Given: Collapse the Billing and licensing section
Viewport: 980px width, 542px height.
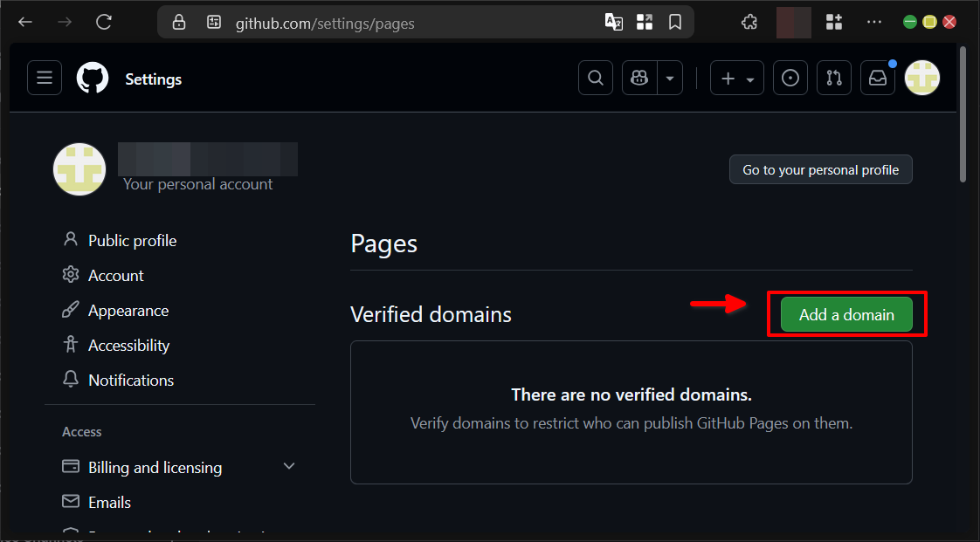Looking at the screenshot, I should pos(289,467).
